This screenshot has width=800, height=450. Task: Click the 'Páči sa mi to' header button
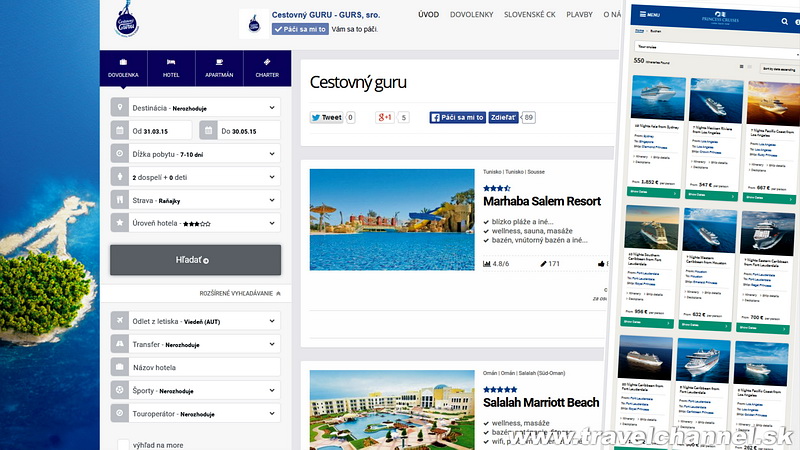pos(300,29)
